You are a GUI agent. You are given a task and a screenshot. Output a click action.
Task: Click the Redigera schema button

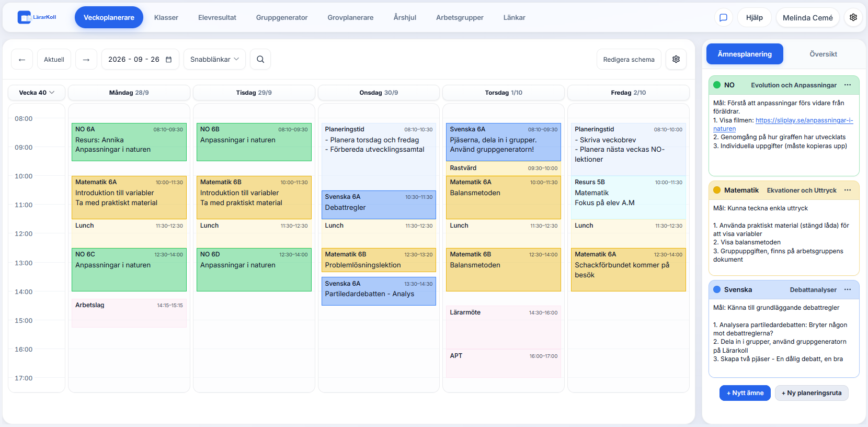click(629, 60)
